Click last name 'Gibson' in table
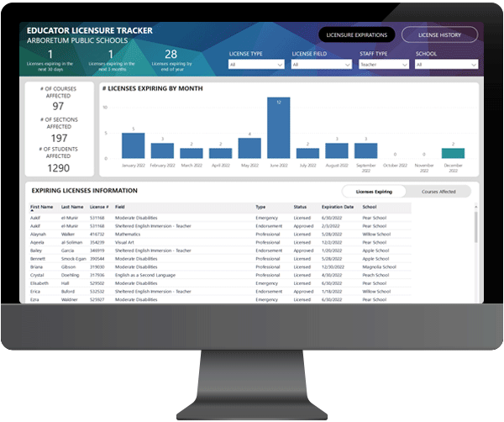 pos(69,266)
